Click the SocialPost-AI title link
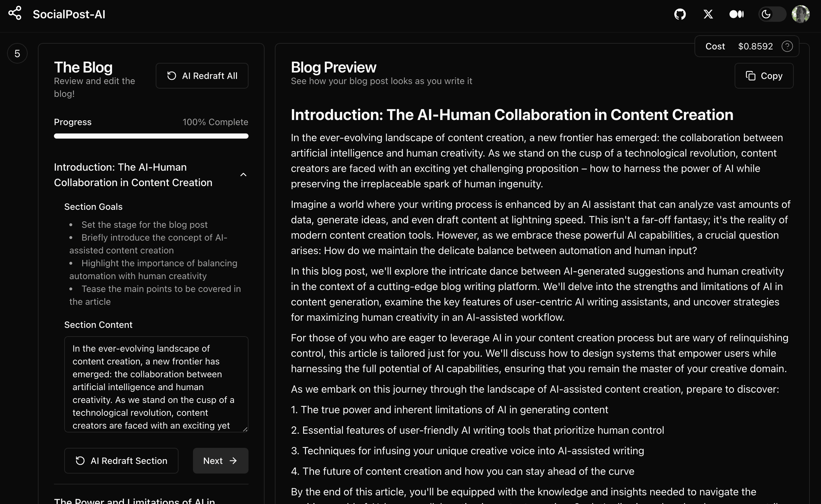Screen dimensions: 821x504 [x=69, y=14]
